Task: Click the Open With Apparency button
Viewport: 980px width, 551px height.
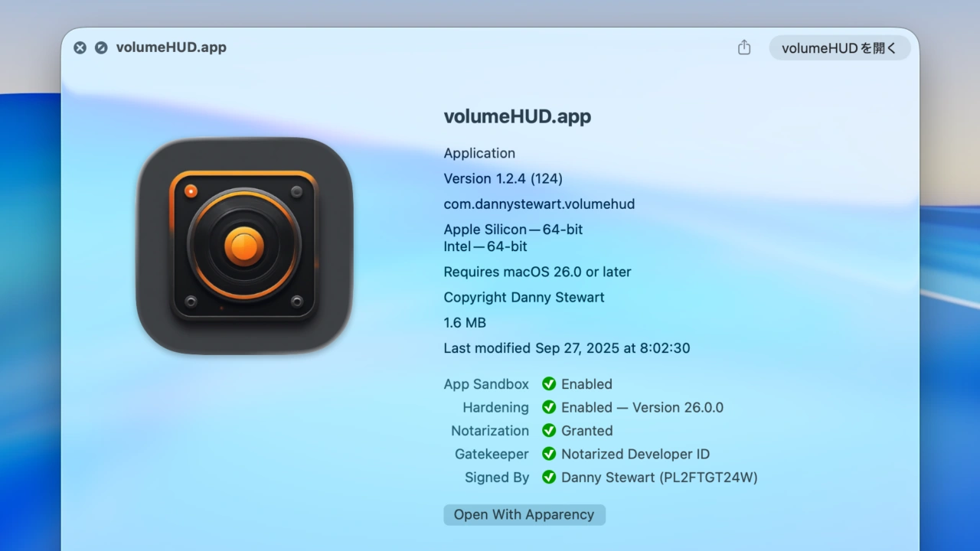Action: 524,514
